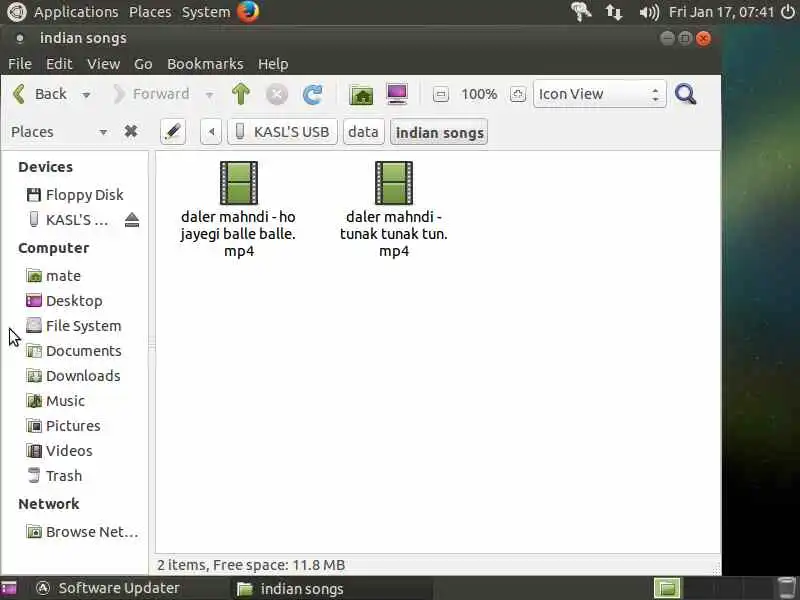800x600 pixels.
Task: Open the panel Places menu
Action: [x=150, y=11]
